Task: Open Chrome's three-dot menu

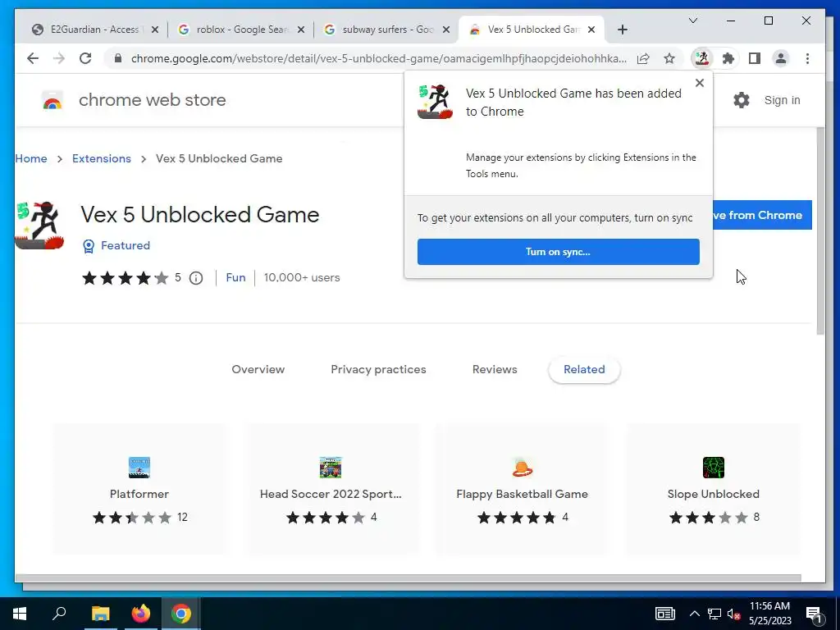Action: [x=807, y=58]
